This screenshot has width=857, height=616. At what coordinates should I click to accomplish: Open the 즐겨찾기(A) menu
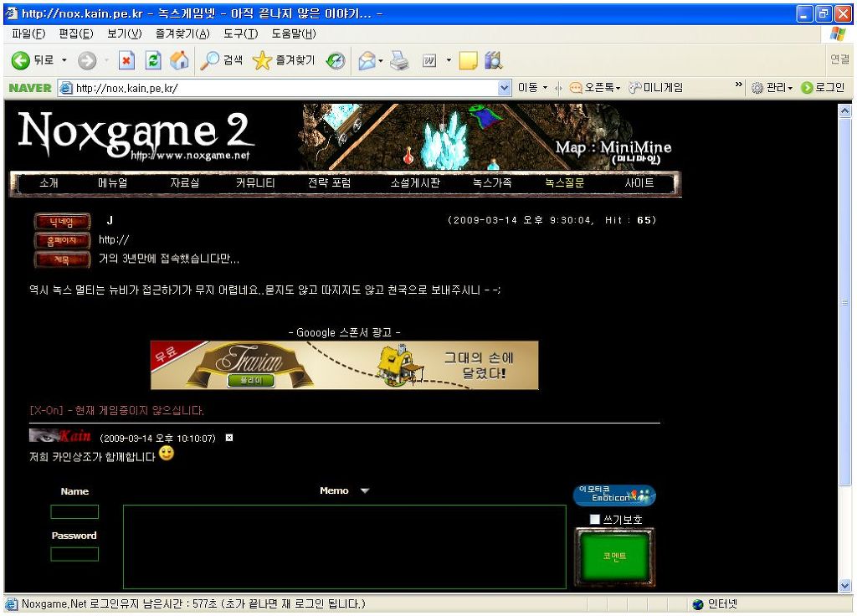pyautogui.click(x=182, y=33)
